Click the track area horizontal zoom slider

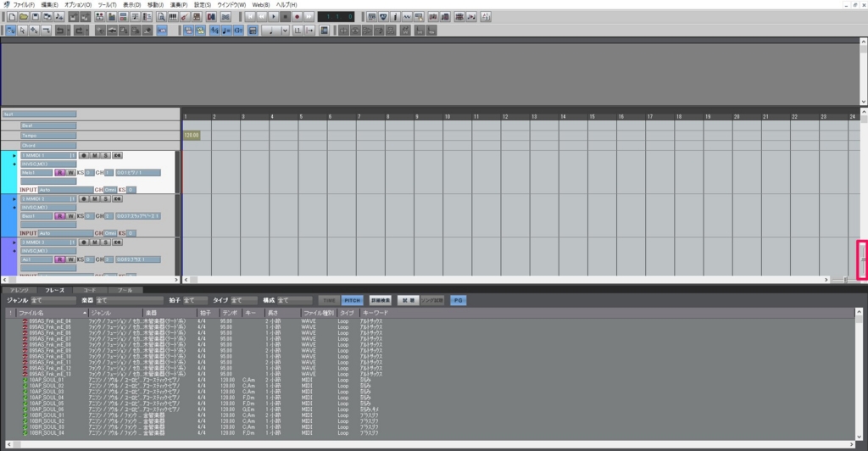tap(843, 280)
